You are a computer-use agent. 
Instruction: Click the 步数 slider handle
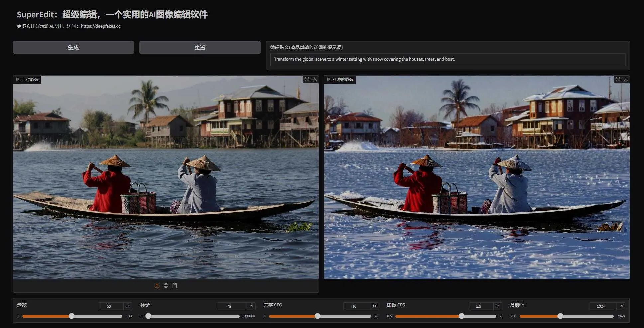pos(72,316)
